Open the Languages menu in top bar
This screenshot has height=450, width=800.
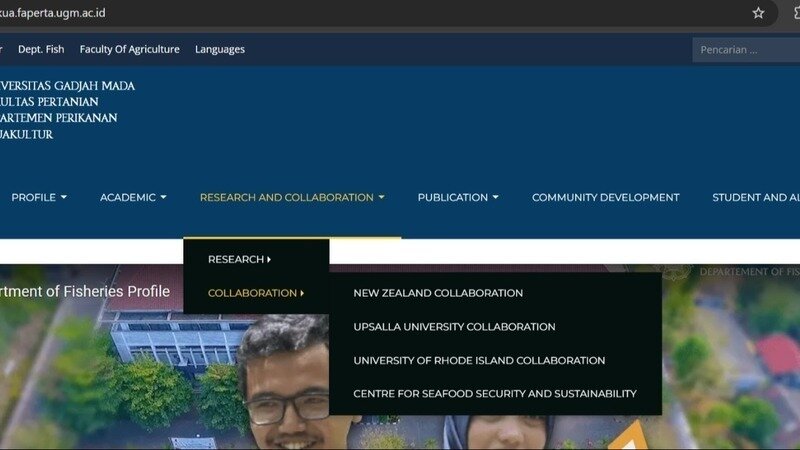219,49
